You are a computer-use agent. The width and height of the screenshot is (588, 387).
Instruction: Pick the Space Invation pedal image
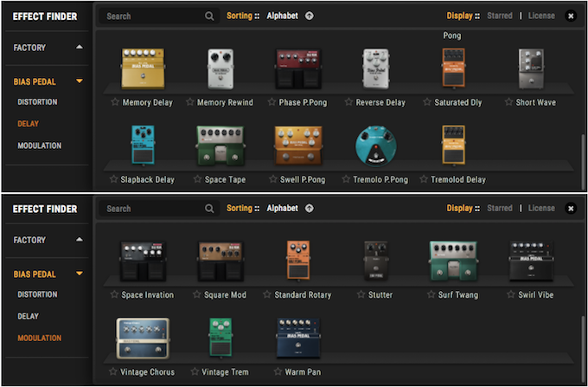pyautogui.click(x=143, y=261)
